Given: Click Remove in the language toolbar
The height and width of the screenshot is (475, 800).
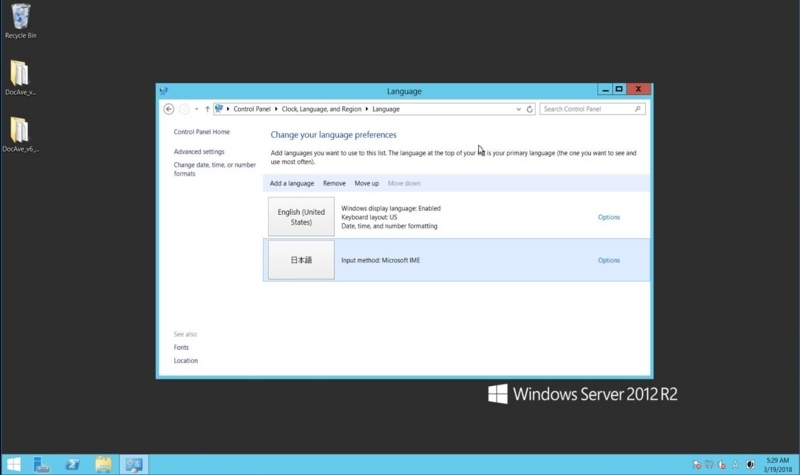Looking at the screenshot, I should [334, 183].
